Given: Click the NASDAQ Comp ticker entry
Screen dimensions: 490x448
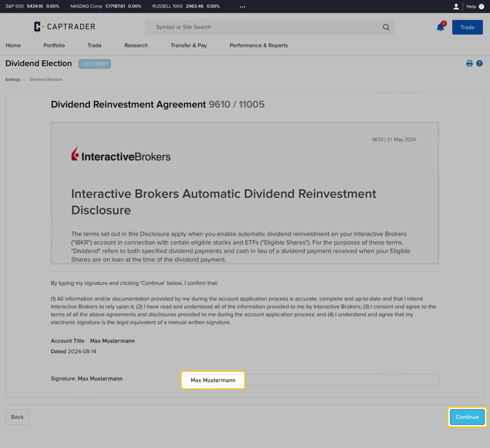Looking at the screenshot, I should click(106, 6).
